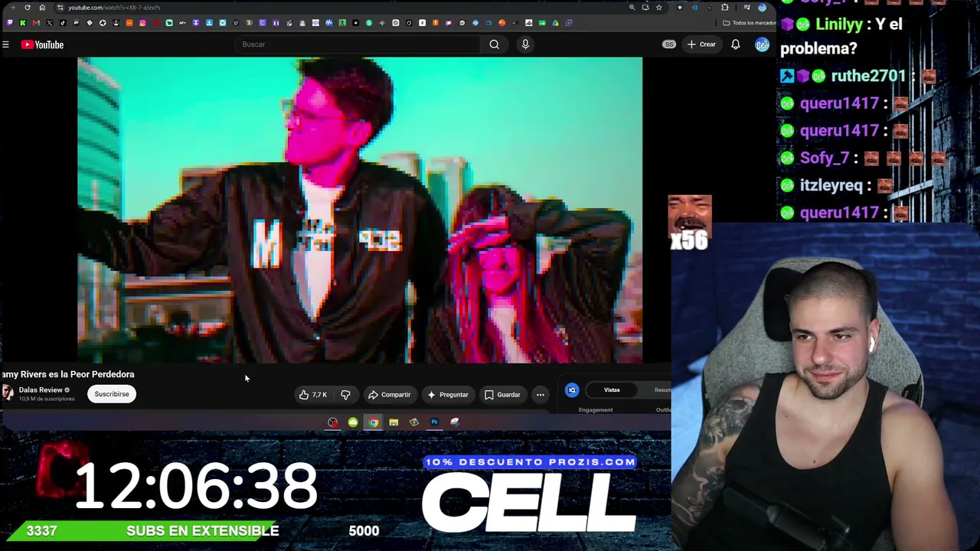The height and width of the screenshot is (551, 980).
Task: Go to YouTube home via logo
Action: [42, 44]
